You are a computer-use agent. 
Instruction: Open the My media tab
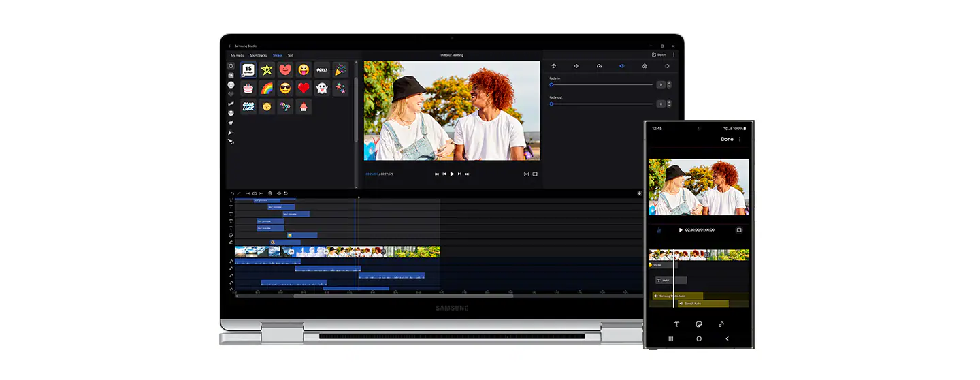pos(238,55)
